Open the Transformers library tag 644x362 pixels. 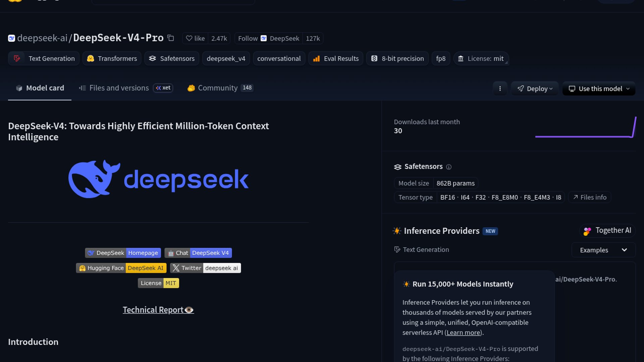[x=112, y=59]
